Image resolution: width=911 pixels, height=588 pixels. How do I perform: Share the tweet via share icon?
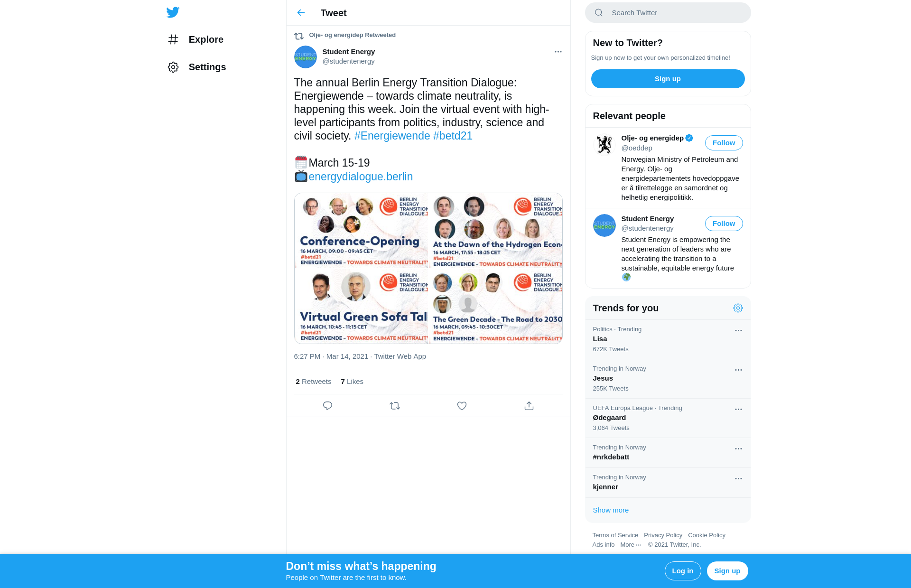(529, 406)
